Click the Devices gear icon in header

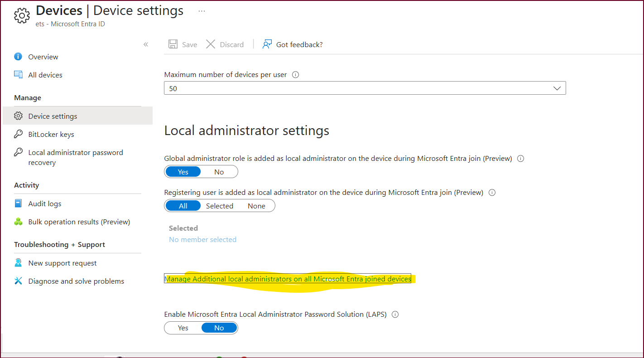(21, 16)
